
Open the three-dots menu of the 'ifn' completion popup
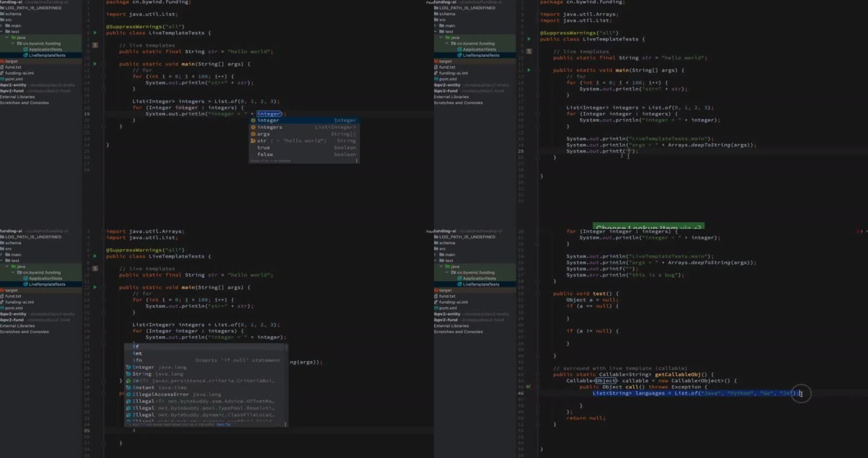[x=285, y=424]
